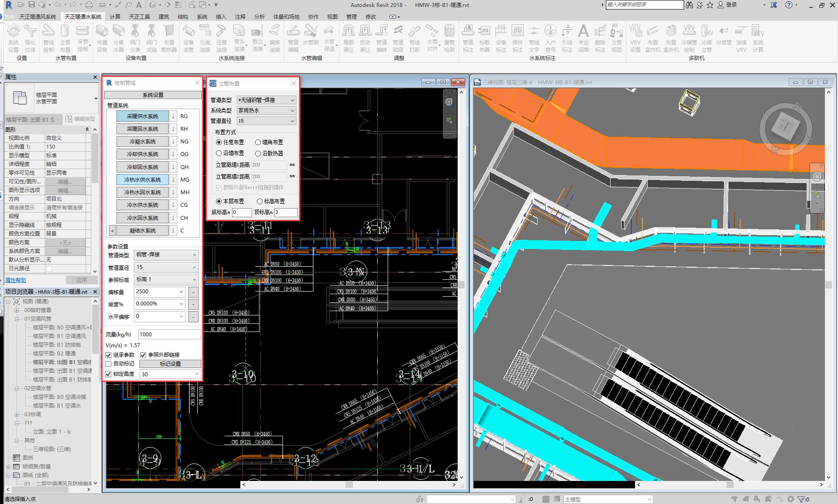
Task: Select the 标高布置 radio option
Action: tap(260, 201)
